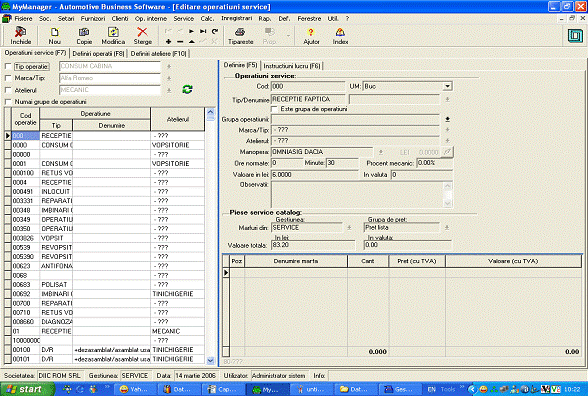This screenshot has height=396, width=588.
Task: Click the Copie toolbar icon
Action: 84,36
